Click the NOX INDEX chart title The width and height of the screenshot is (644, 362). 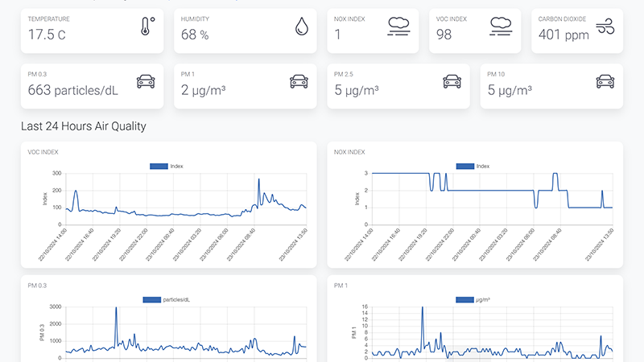point(349,152)
